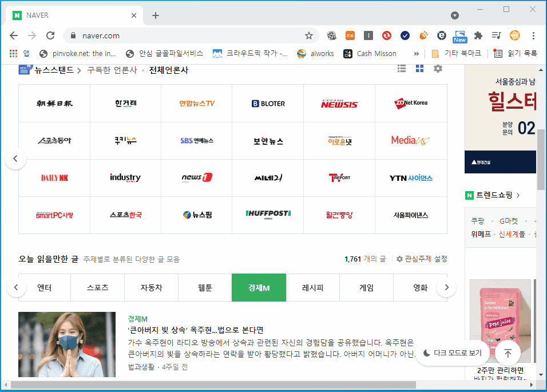547x392 pixels.
Task: Open newsstand settings gear
Action: click(438, 68)
